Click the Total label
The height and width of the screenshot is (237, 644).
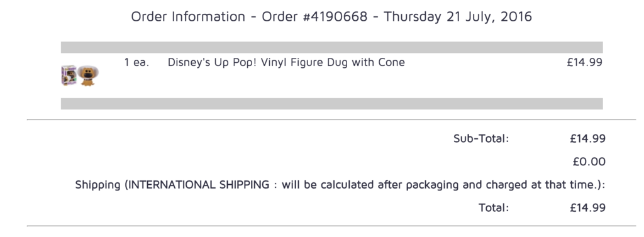pyautogui.click(x=494, y=208)
